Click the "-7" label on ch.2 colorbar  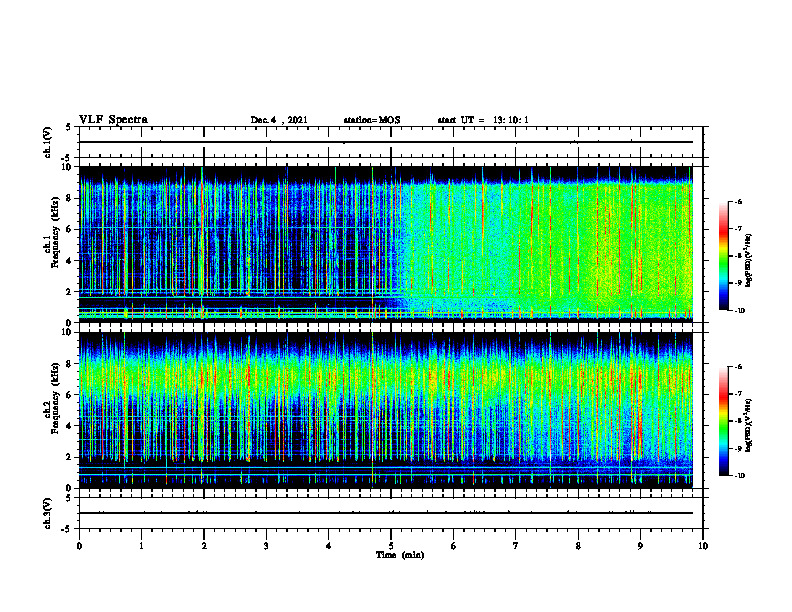pos(738,394)
